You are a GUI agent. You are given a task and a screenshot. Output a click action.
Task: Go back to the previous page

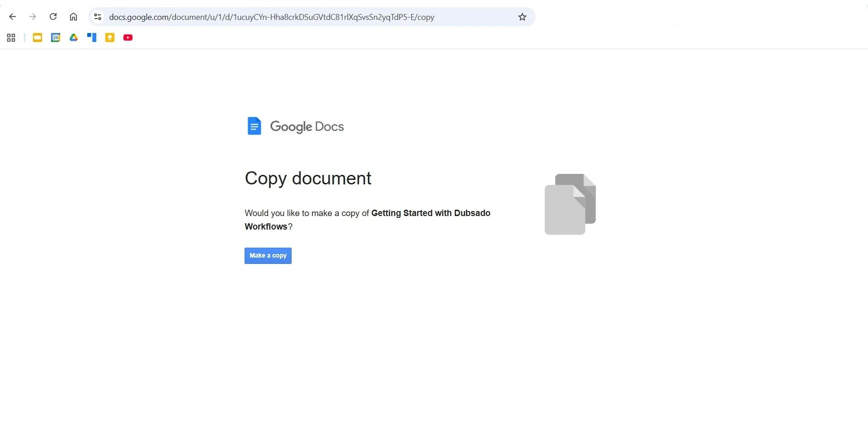(13, 17)
